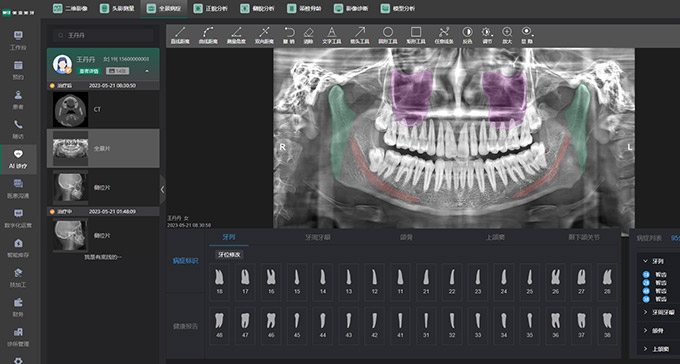
Task: Open the 病症标识 side section
Action: (186, 261)
